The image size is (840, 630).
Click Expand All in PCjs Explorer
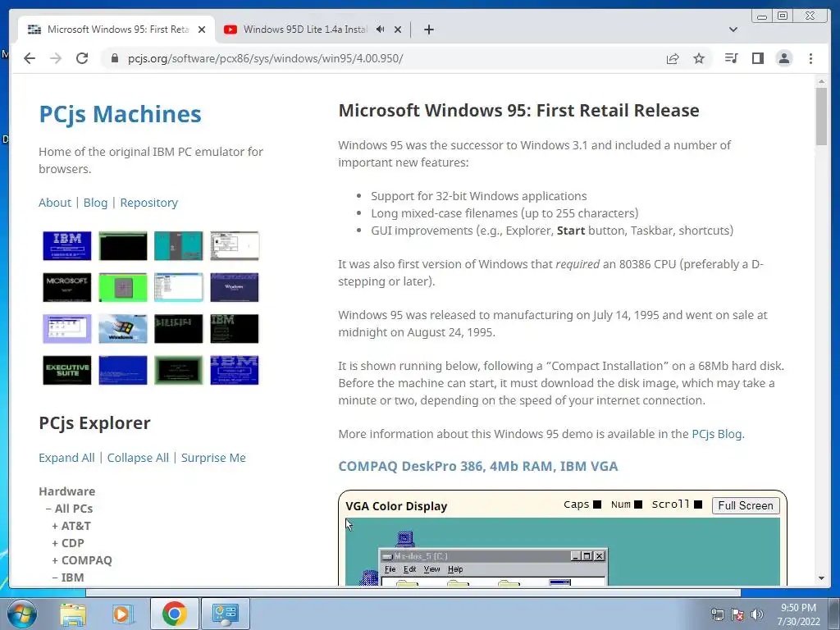coord(66,458)
